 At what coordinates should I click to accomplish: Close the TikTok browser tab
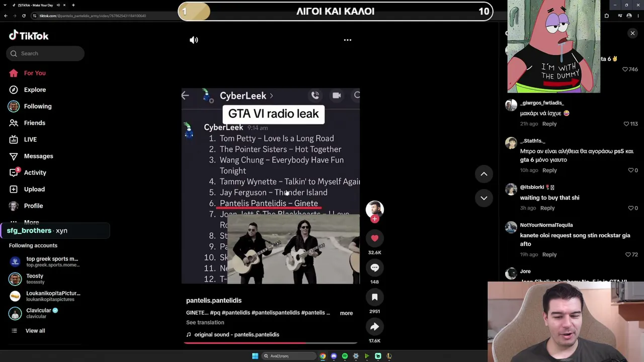tap(64, 5)
